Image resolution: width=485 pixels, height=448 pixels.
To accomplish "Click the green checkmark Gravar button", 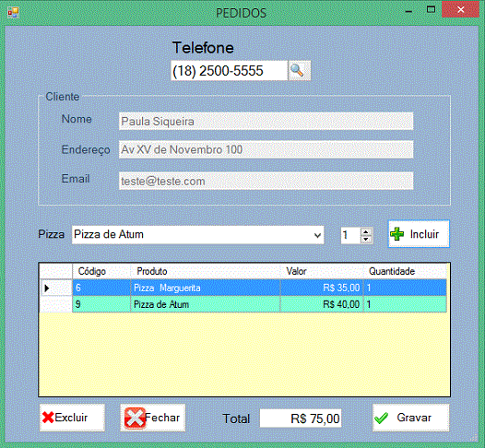I will tap(410, 418).
